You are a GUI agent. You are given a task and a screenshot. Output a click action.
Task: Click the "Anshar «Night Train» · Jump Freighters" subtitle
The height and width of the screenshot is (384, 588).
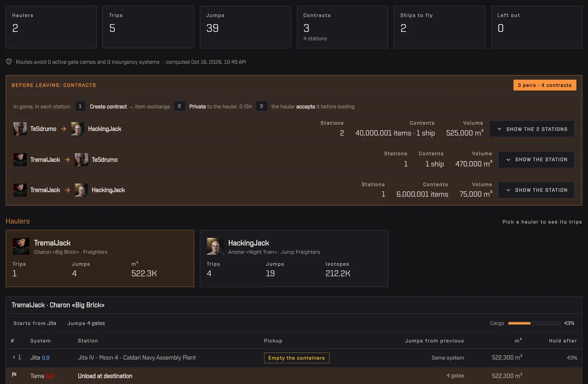[274, 252]
